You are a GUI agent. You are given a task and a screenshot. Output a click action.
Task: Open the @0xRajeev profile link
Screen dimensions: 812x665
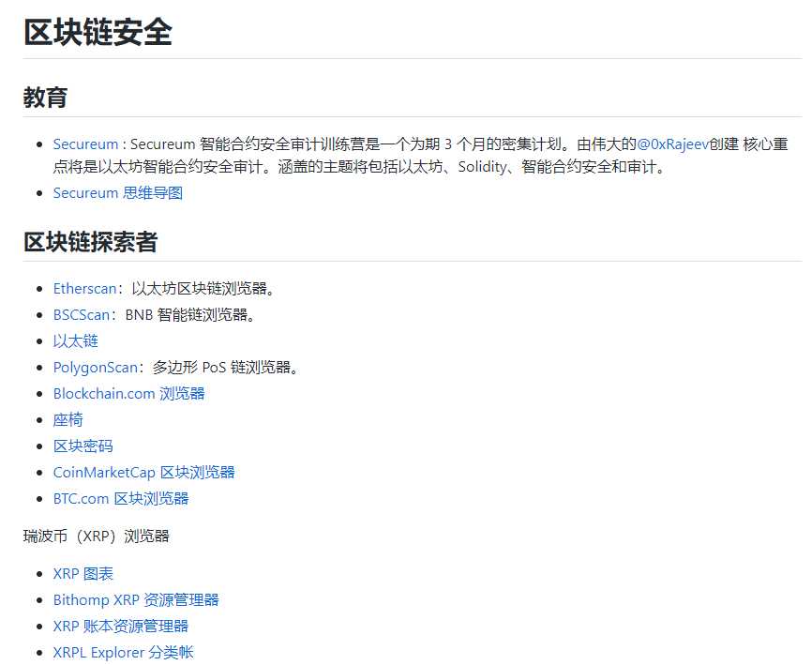pos(672,144)
